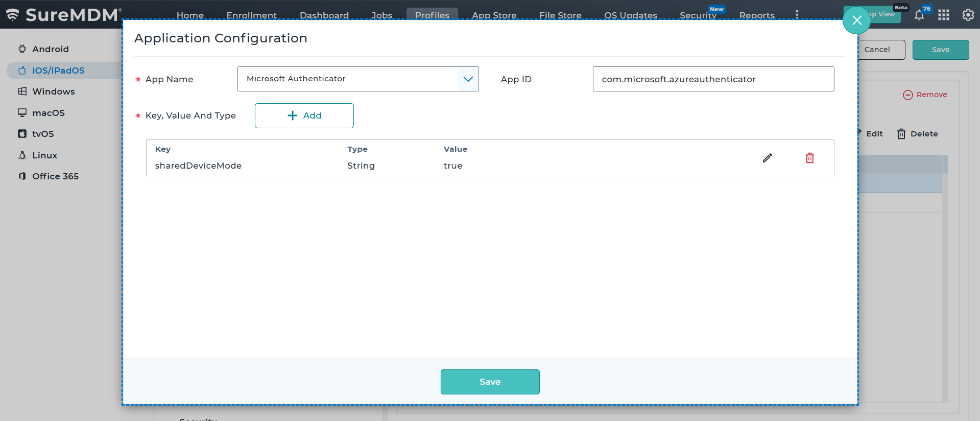The height and width of the screenshot is (421, 980).
Task: Close the Application Configuration dialog
Action: (x=856, y=20)
